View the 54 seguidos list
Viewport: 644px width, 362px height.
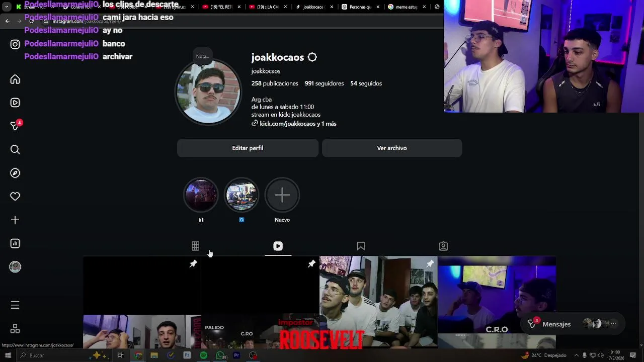point(366,83)
